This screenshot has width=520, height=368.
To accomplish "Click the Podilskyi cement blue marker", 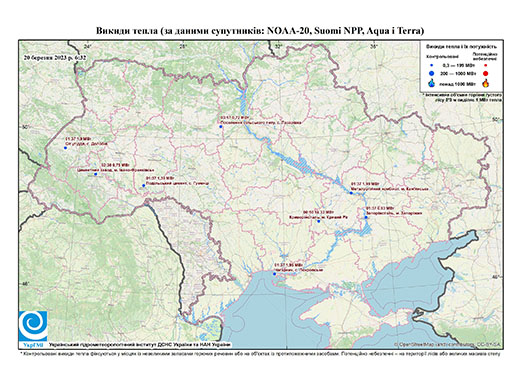I will pos(144,186).
